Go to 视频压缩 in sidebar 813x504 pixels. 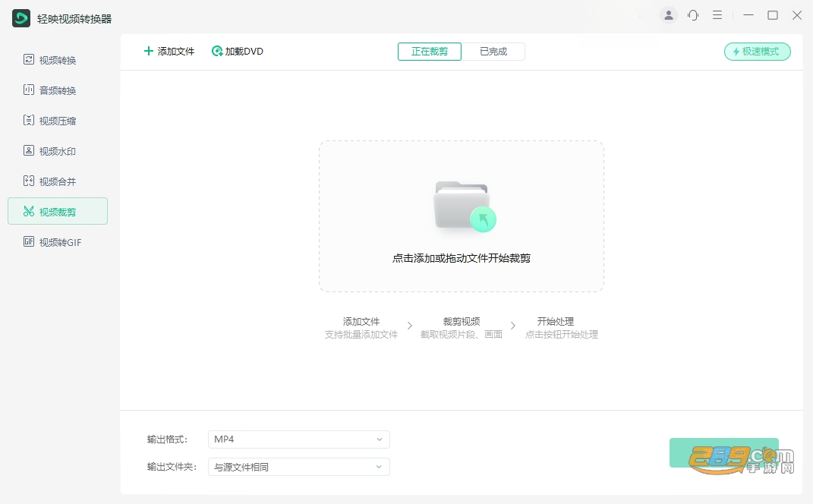tap(50, 121)
